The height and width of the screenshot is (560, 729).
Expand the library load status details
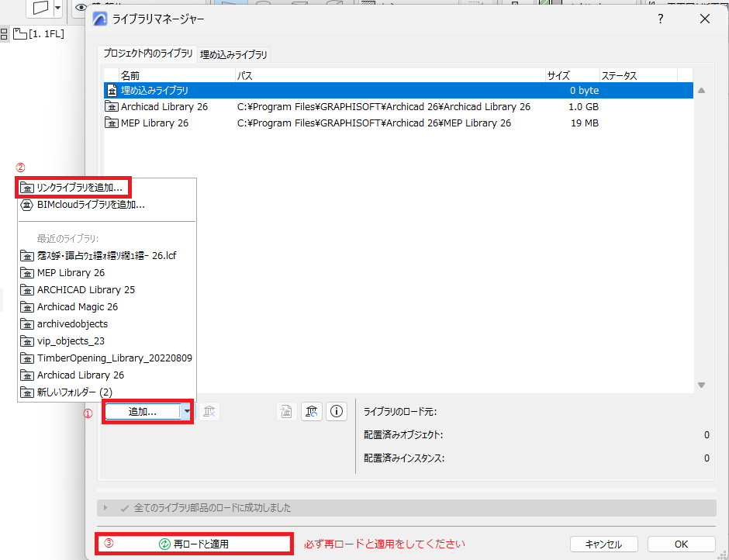105,508
